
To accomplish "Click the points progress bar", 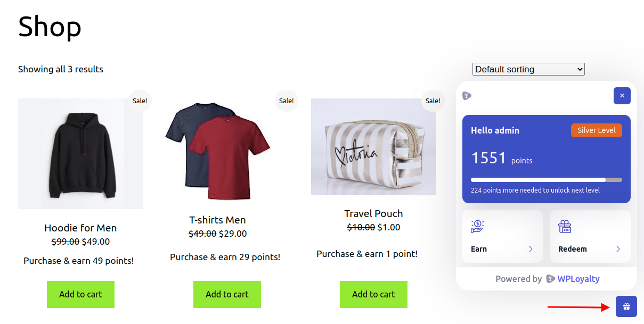I will coord(546,179).
